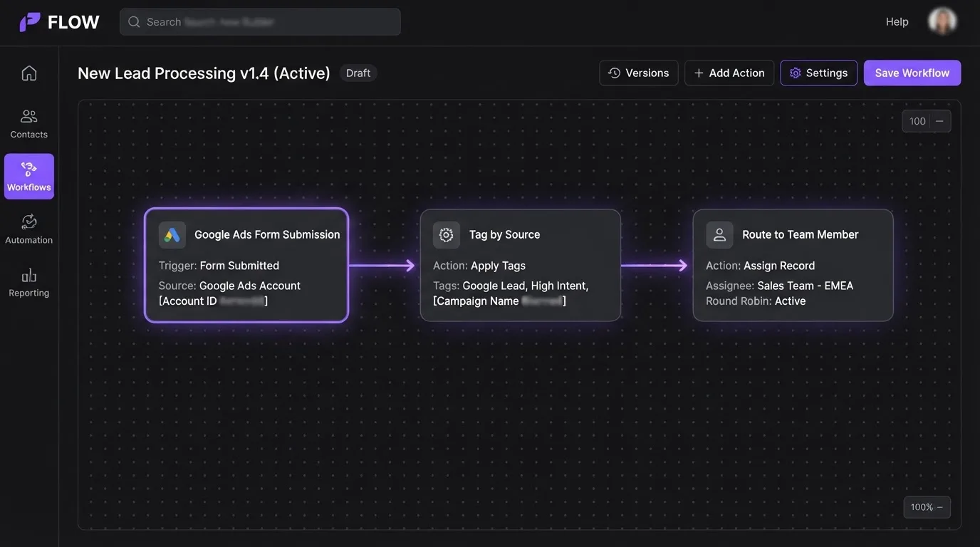Click the minus beside 100% at bottom
Screen dimensions: 980x547
pos(940,507)
